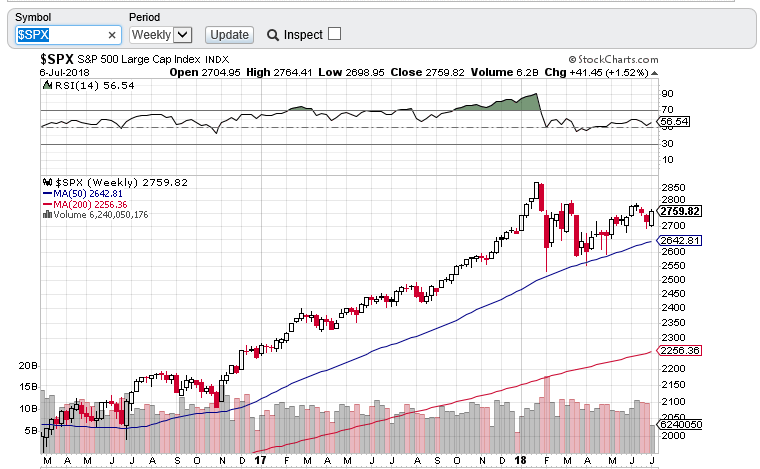Clear the symbol field with the X icon
Screen dimensions: 760x469
tap(112, 35)
